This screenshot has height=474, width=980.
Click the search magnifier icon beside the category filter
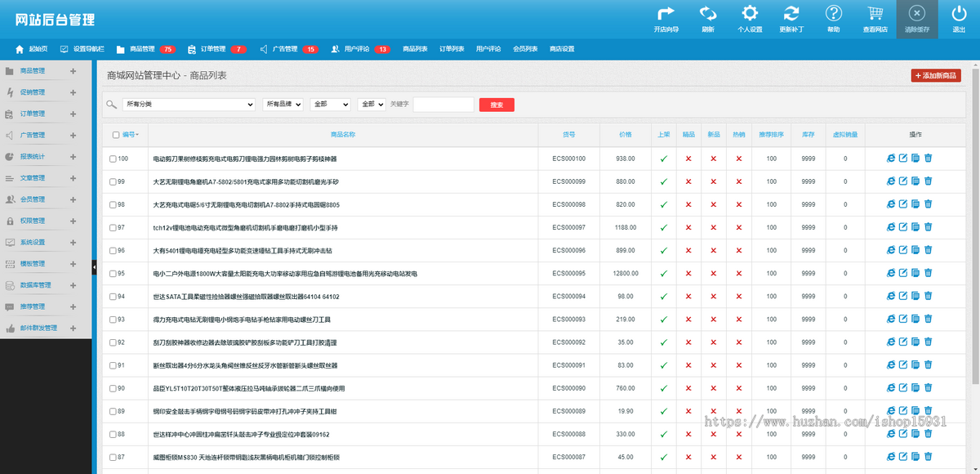pyautogui.click(x=112, y=105)
